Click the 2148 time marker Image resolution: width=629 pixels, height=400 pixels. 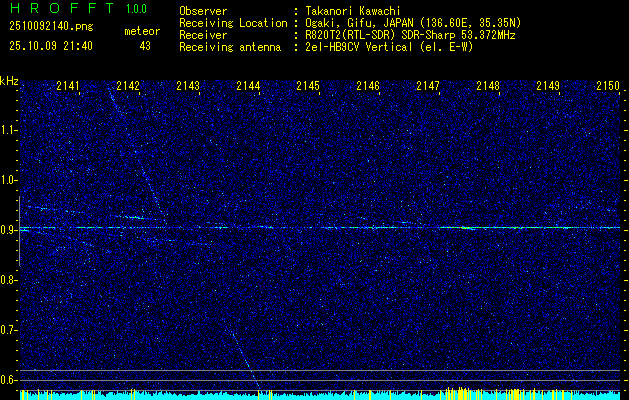click(x=488, y=85)
